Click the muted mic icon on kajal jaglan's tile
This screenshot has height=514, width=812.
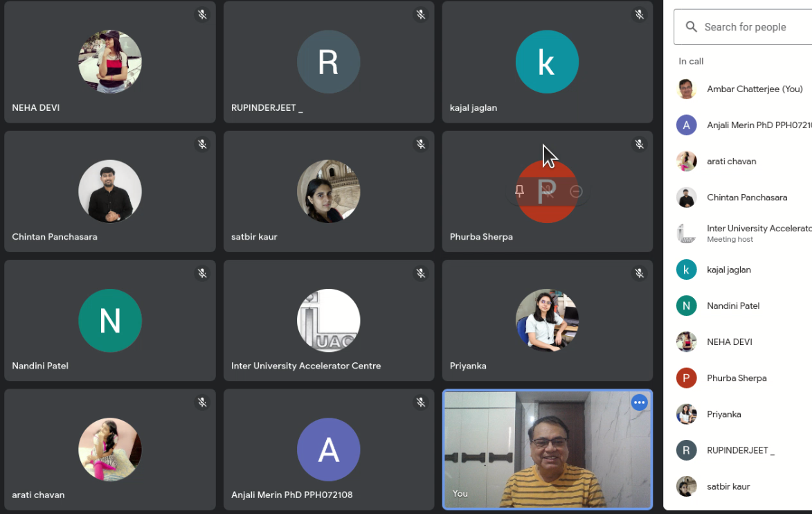point(639,15)
